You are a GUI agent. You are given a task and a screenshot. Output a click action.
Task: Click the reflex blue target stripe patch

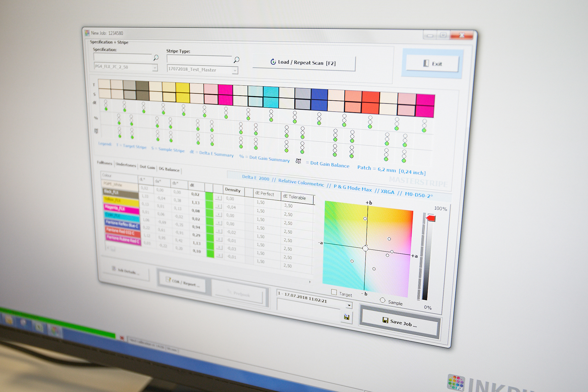click(x=319, y=94)
